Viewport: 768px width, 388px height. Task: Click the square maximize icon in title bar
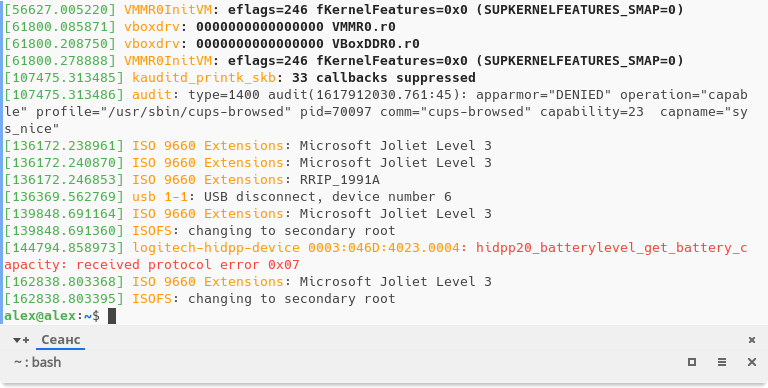692,362
